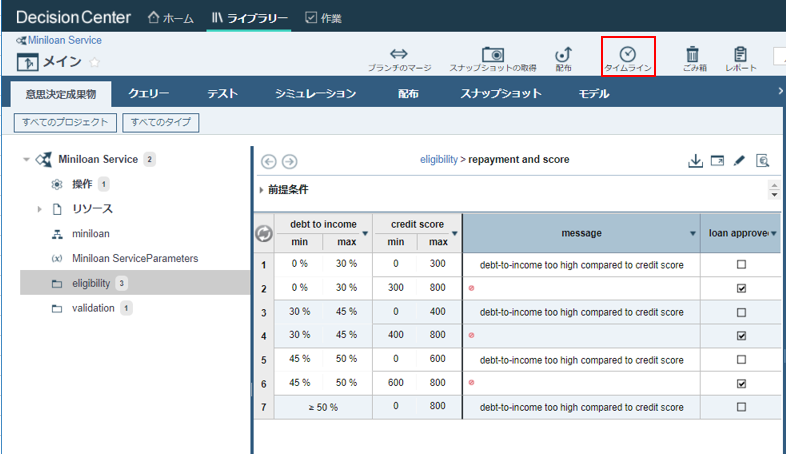Open the Recycle bin (ごみ箱) icon
786x454 pixels.
[x=692, y=54]
